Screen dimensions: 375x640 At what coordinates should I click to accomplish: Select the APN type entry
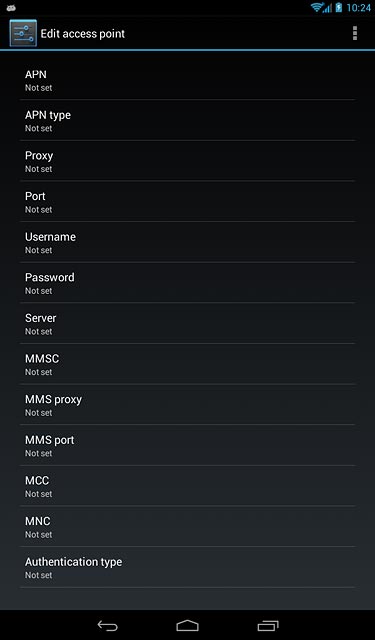click(187, 120)
